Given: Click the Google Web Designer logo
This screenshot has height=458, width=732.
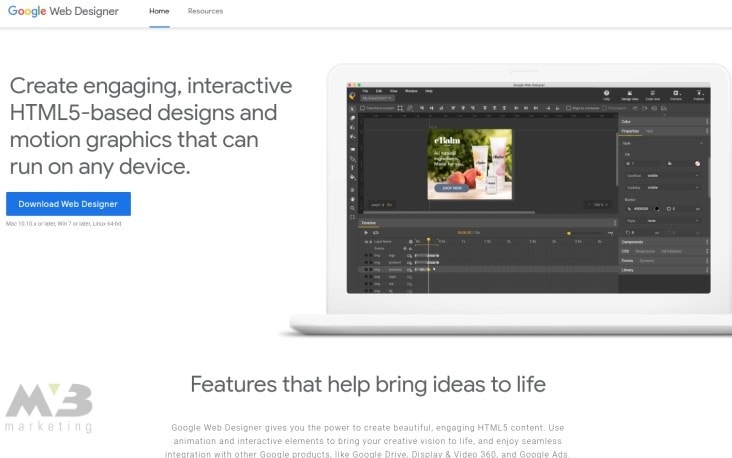Looking at the screenshot, I should point(63,11).
